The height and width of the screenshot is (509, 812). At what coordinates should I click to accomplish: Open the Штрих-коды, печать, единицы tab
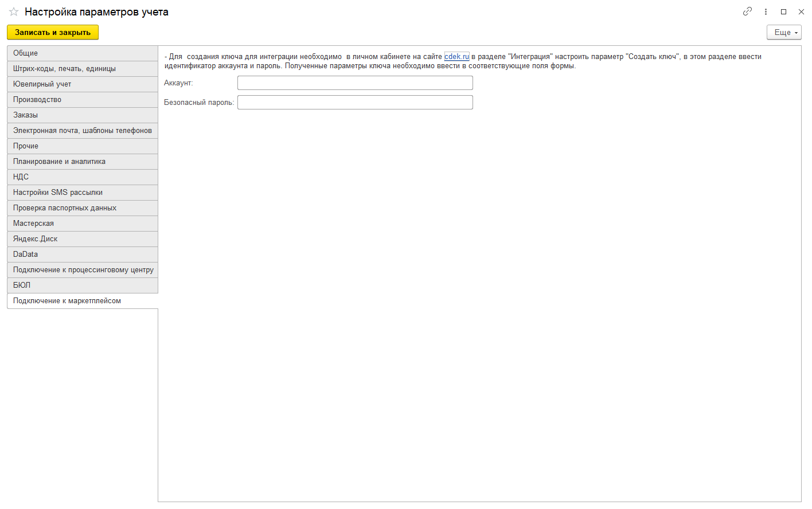click(x=83, y=69)
